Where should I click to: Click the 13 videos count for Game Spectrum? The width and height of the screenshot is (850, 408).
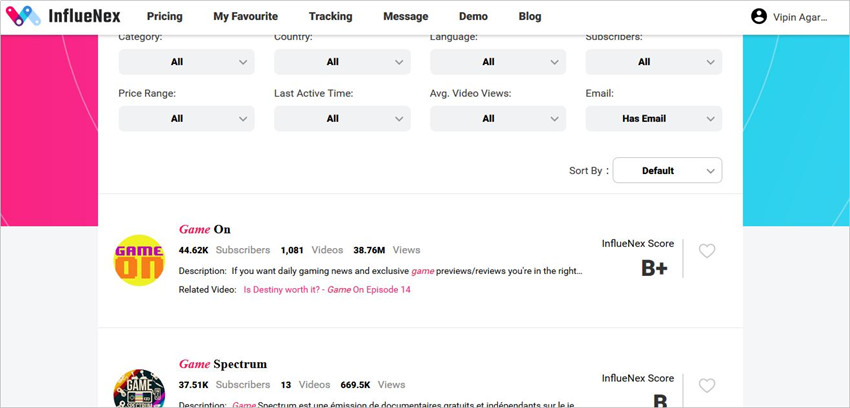tap(286, 385)
